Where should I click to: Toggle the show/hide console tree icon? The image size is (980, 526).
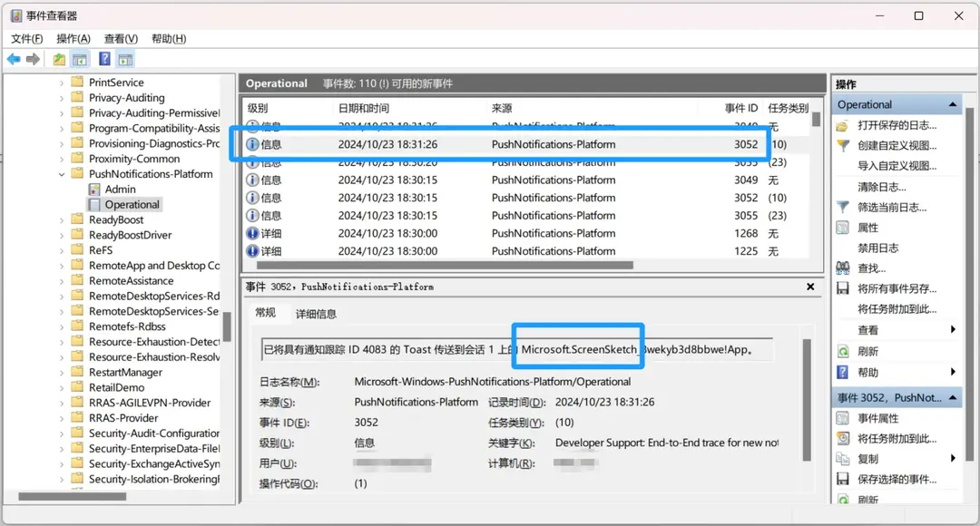[x=80, y=60]
